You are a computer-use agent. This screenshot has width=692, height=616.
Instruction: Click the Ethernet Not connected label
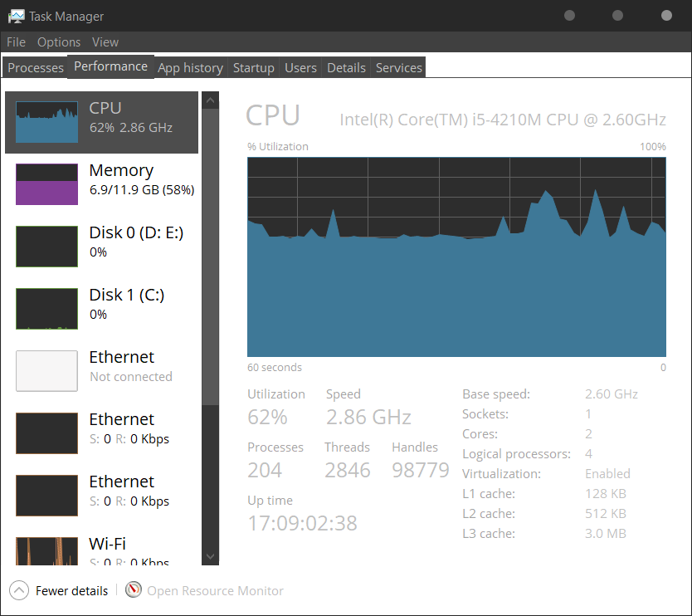point(130,366)
